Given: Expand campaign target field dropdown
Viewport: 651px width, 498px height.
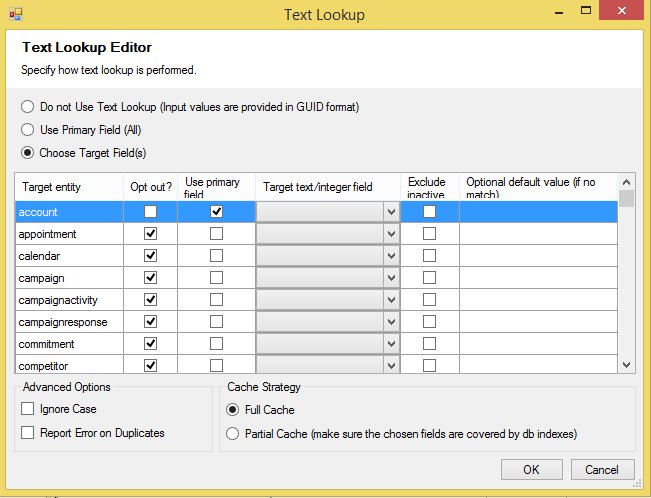Looking at the screenshot, I should tap(391, 278).
